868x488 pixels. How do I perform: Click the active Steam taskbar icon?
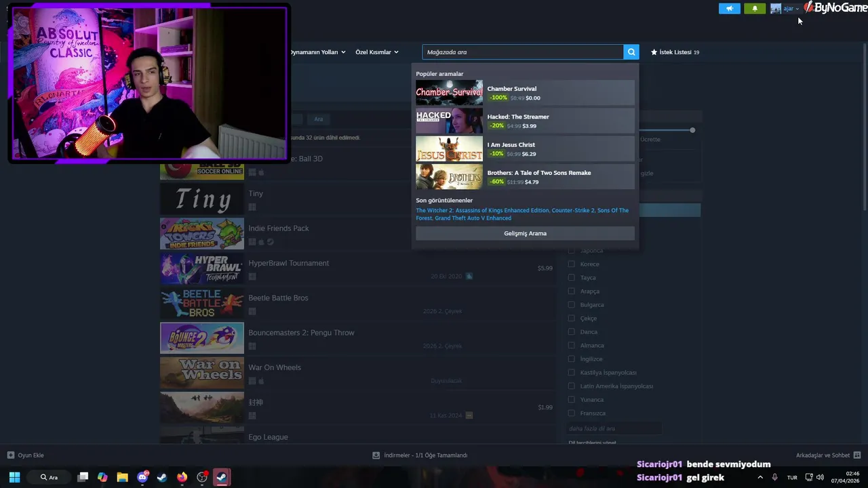[221, 477]
